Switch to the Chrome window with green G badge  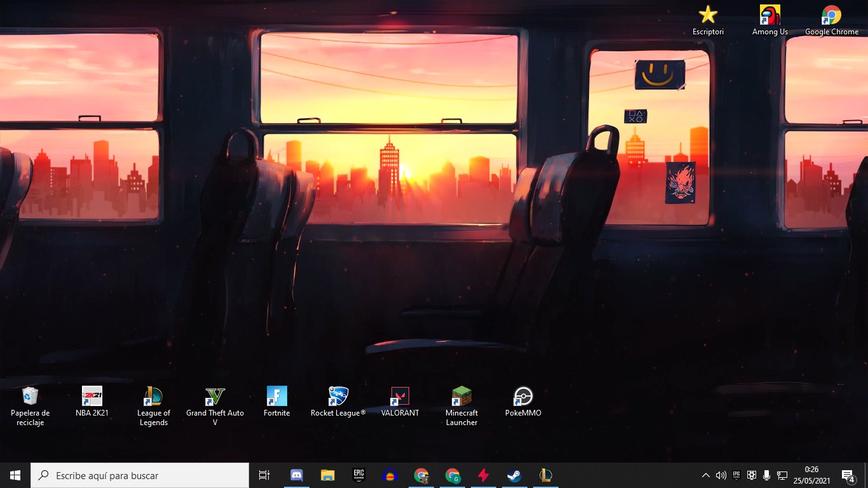click(x=452, y=475)
